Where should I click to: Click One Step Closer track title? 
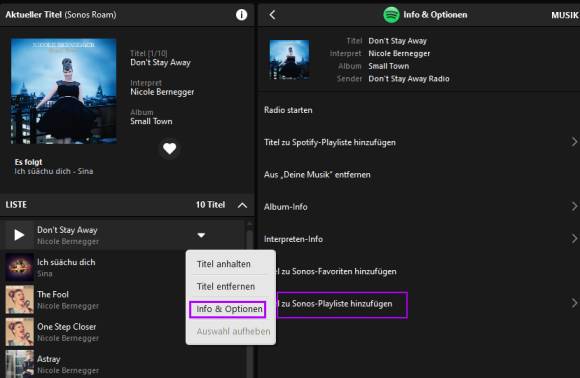67,327
